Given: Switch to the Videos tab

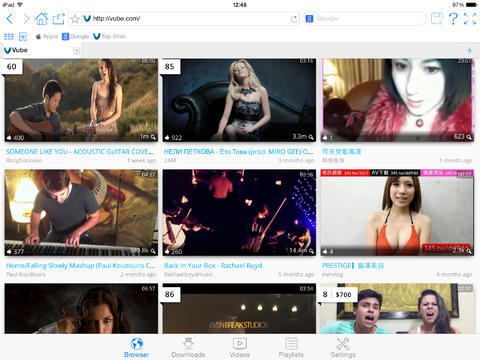Looking at the screenshot, I should 240,347.
